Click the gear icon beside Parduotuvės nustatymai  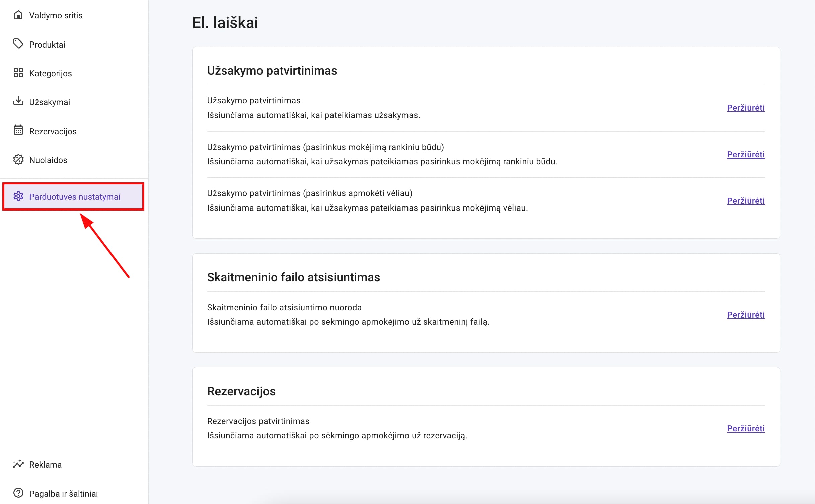pos(18,196)
